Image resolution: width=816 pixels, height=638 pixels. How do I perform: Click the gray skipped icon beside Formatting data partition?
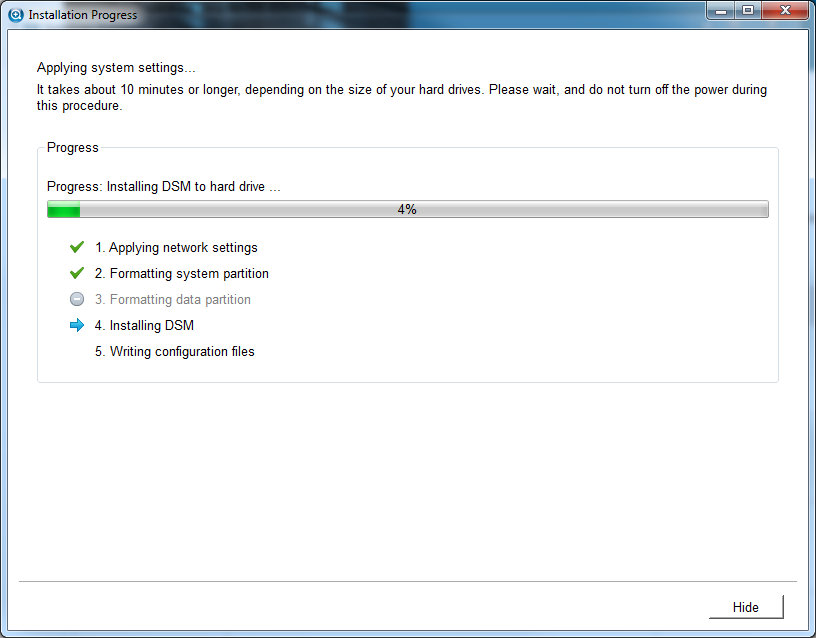click(x=77, y=299)
